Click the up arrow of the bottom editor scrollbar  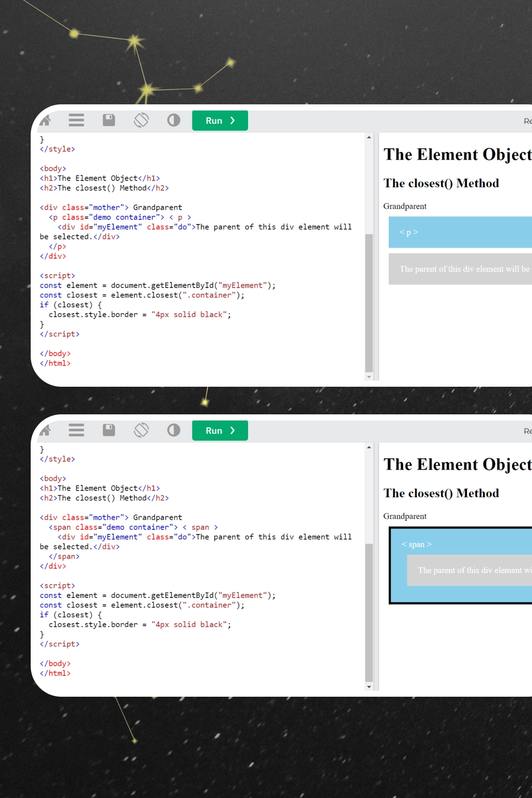point(369,448)
